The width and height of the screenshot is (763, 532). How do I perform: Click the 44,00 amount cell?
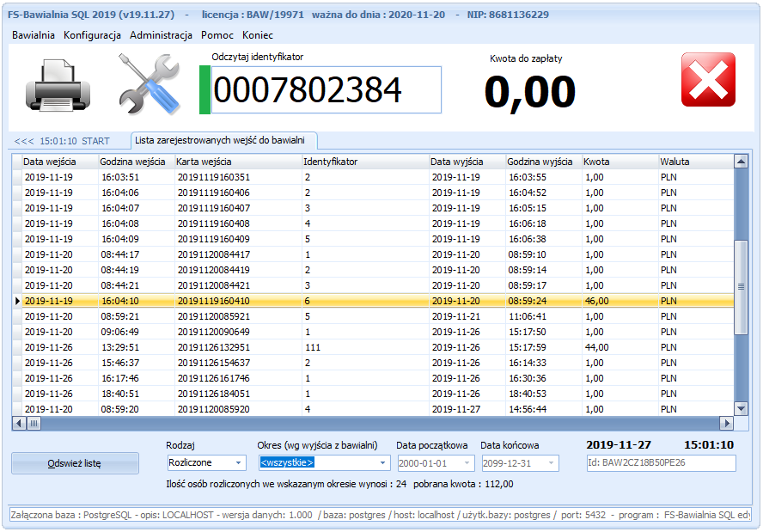[x=620, y=347]
